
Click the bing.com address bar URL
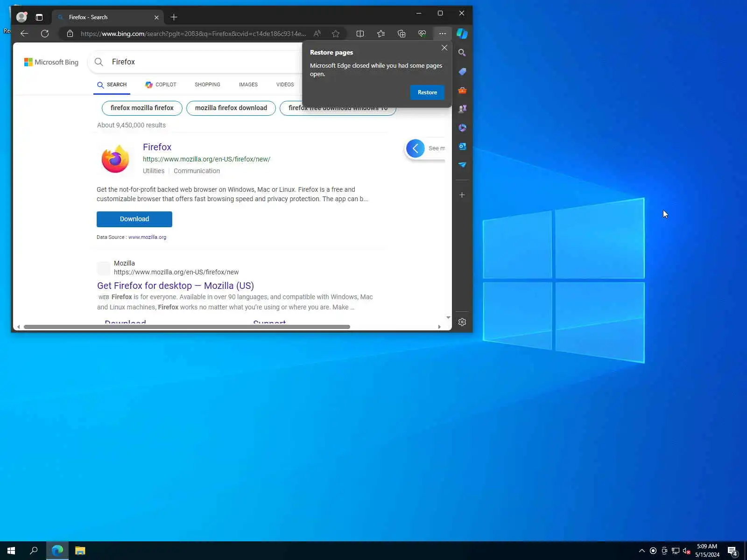(193, 34)
